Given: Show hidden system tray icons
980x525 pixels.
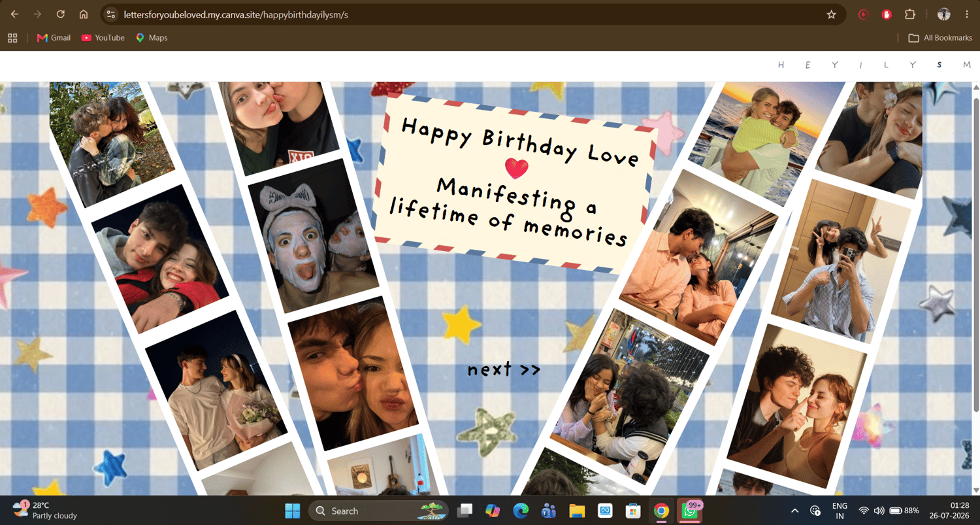Looking at the screenshot, I should point(794,511).
